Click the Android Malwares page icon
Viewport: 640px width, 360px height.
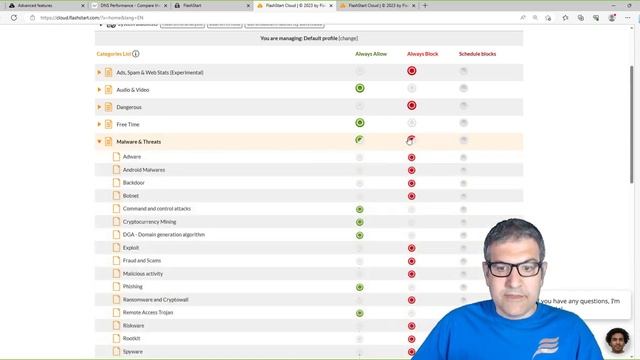(x=116, y=169)
